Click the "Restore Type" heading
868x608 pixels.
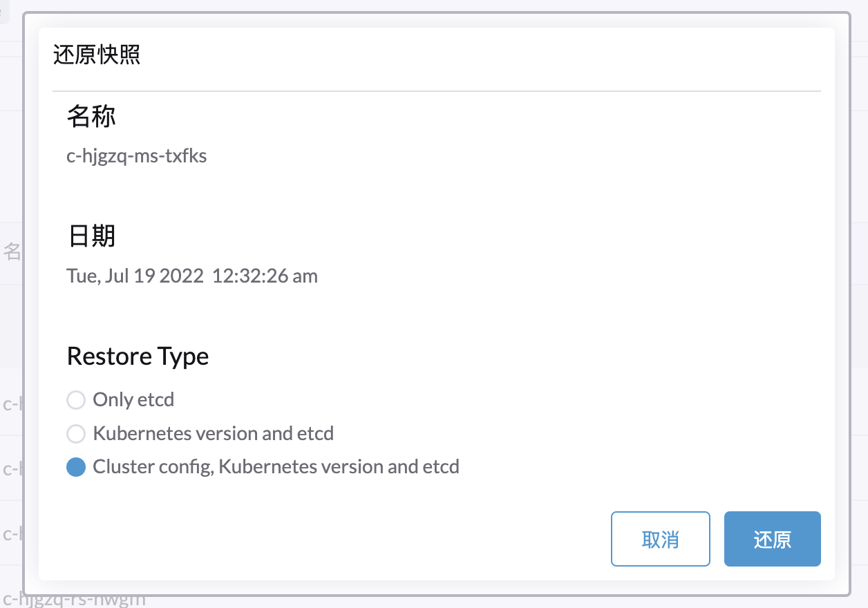click(138, 356)
